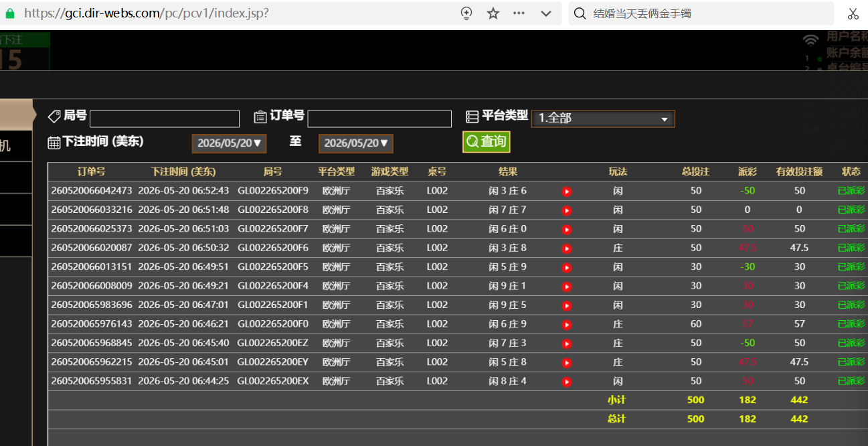This screenshot has height=446, width=868.
Task: Click the 订单号 column header
Action: 92,171
